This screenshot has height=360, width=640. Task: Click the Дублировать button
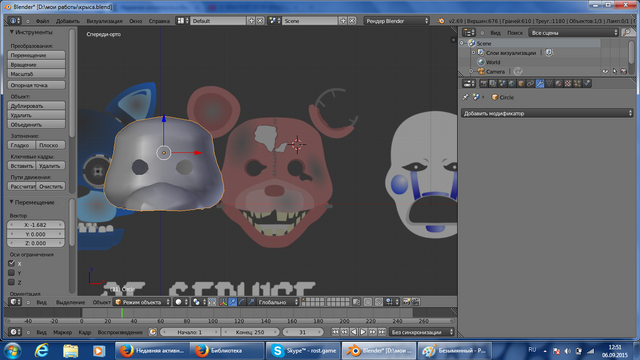tap(36, 106)
